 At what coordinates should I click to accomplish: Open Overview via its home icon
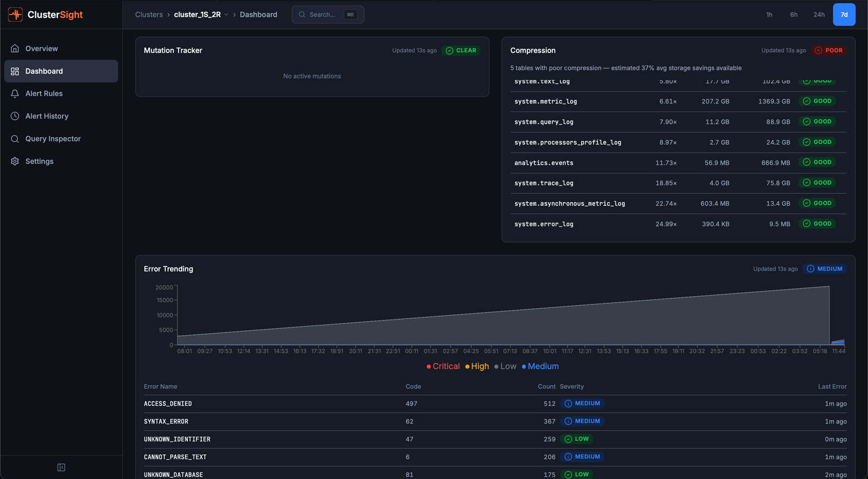pyautogui.click(x=15, y=49)
